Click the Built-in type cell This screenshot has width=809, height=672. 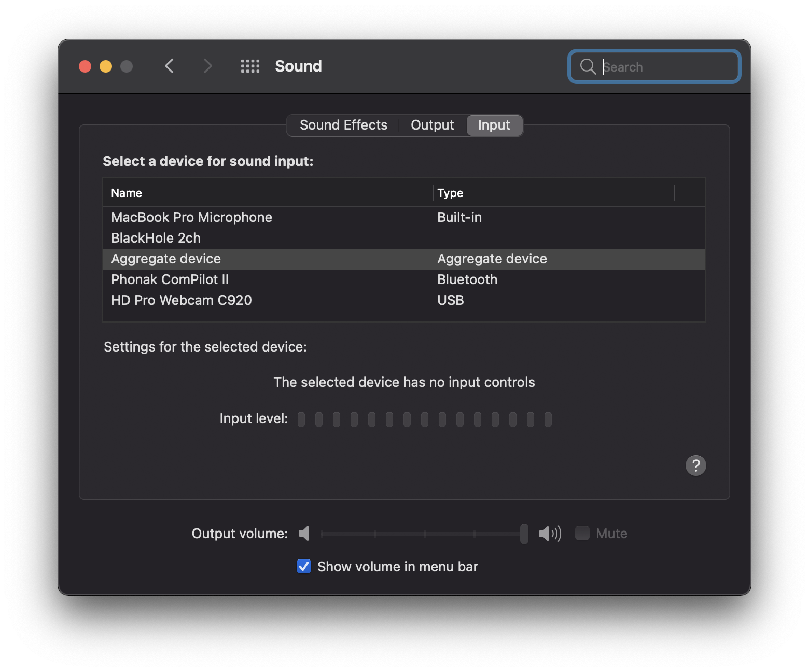459,217
